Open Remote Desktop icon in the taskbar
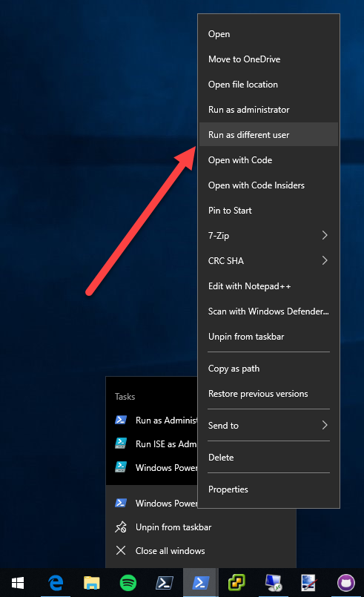The image size is (364, 597). (274, 582)
